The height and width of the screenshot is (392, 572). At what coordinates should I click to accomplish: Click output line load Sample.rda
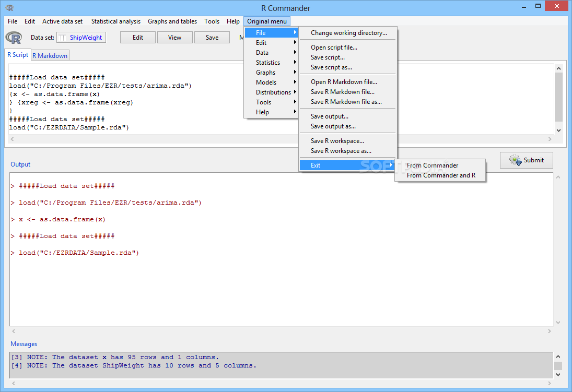[75, 253]
